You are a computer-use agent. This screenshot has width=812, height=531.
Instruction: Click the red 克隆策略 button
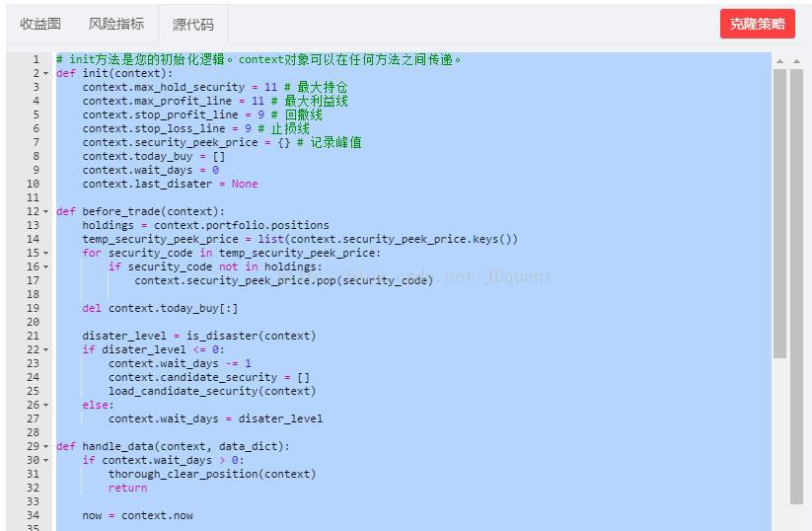click(x=757, y=24)
